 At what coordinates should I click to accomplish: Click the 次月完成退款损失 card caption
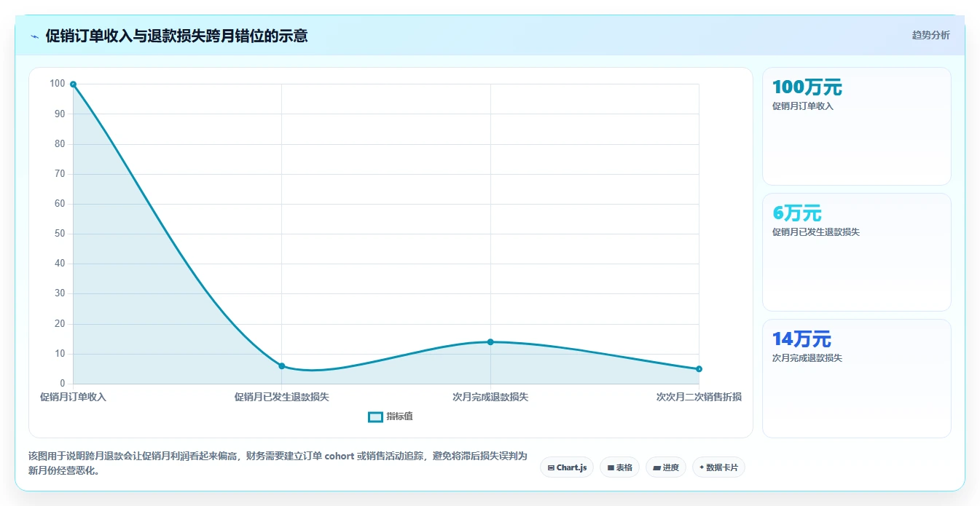[807, 358]
